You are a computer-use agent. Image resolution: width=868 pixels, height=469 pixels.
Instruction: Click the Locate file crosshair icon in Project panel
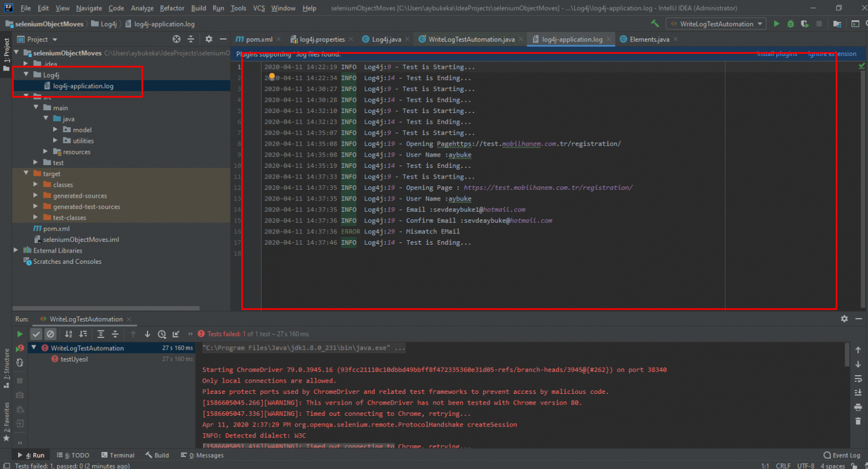[176, 39]
